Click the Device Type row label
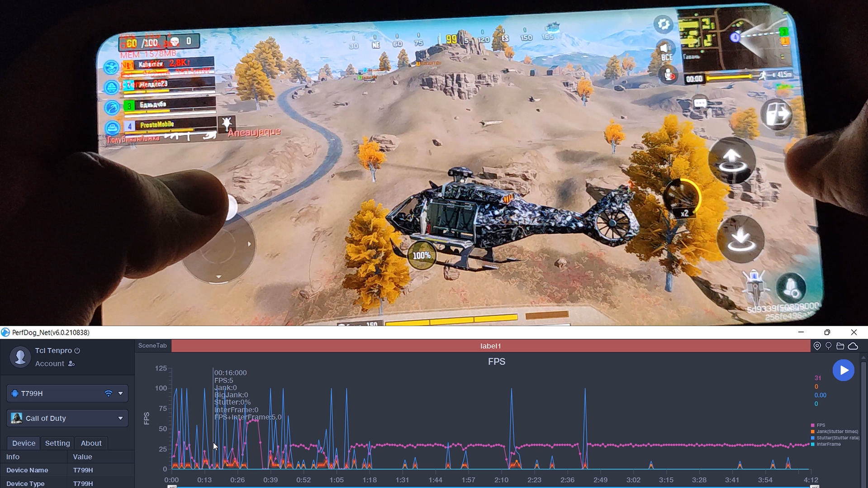 click(25, 483)
